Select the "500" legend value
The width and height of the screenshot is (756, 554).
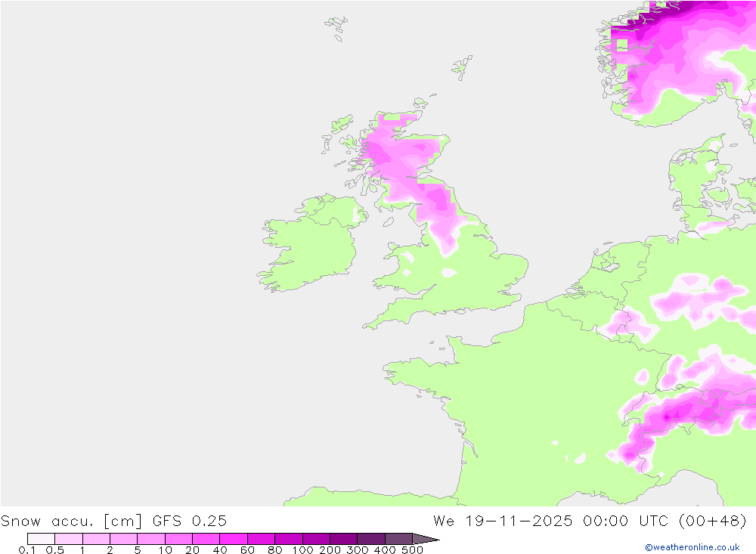[x=413, y=550]
